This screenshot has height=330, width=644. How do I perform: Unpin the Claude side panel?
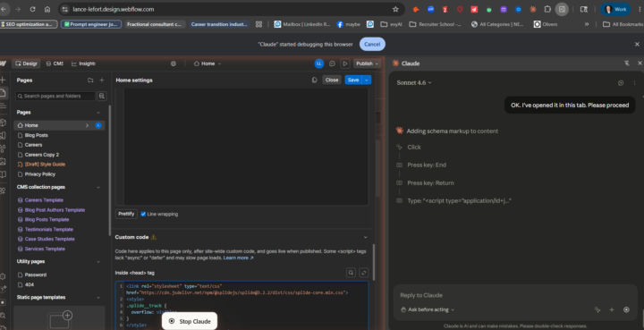(627, 63)
